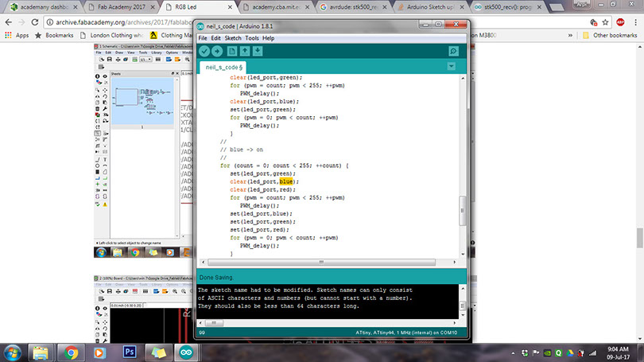Select the neil_s_code sketch tab

pos(224,67)
